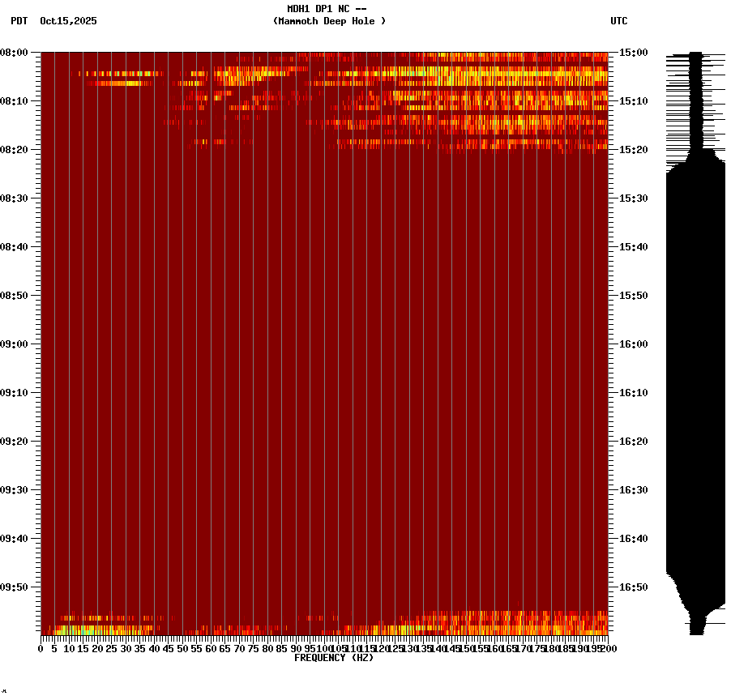Open the Mammoth Deep Hole subtitle
Screen dimensions: 731x700
click(329, 22)
